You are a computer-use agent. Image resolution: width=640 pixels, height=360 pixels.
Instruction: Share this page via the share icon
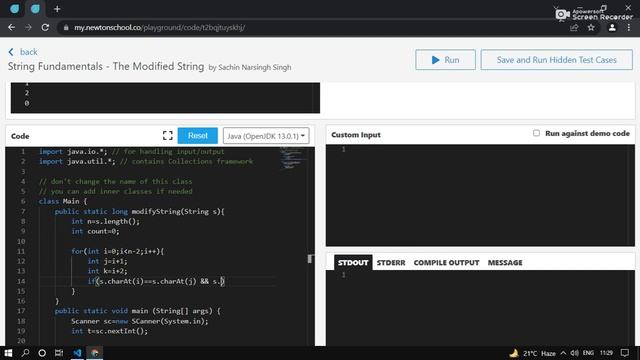coord(574,28)
